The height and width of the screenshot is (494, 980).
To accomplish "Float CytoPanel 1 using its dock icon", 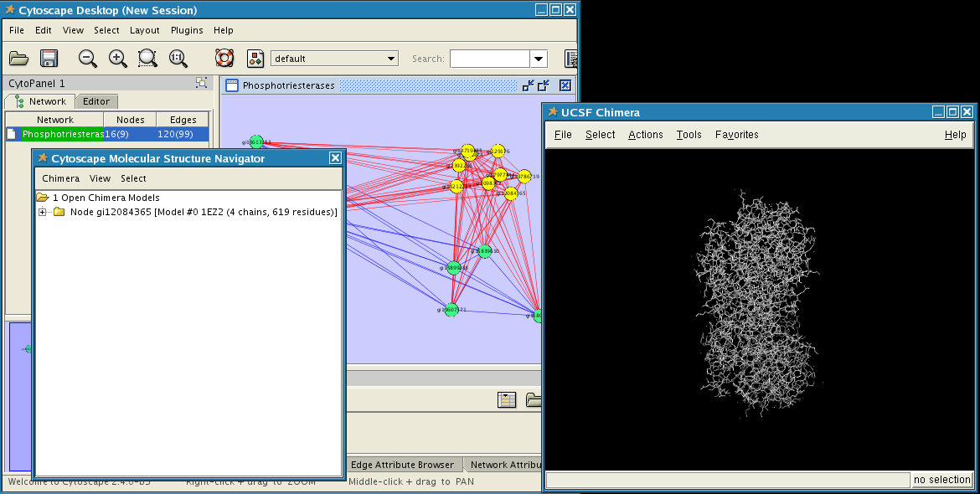I will (201, 83).
